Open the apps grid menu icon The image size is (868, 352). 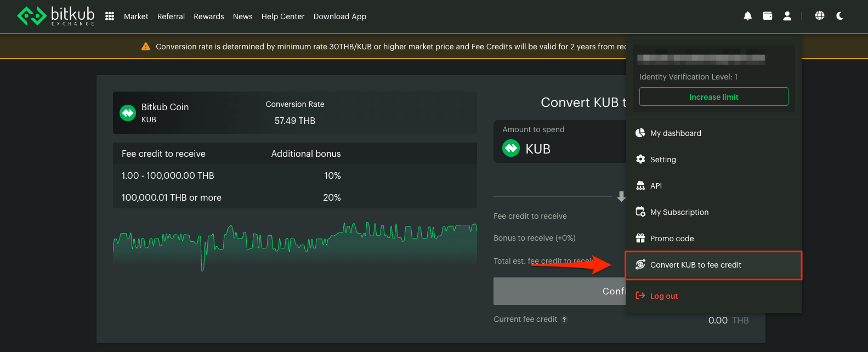click(x=110, y=16)
